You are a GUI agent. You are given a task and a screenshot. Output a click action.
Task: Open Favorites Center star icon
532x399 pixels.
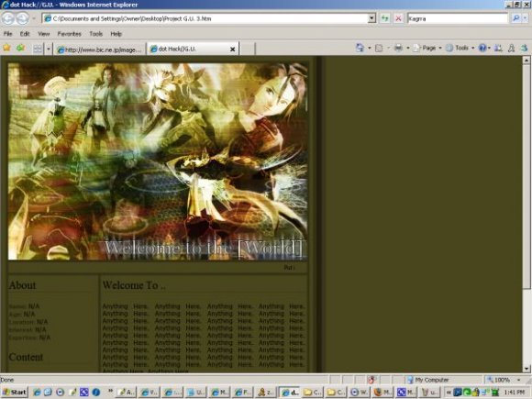[6, 48]
